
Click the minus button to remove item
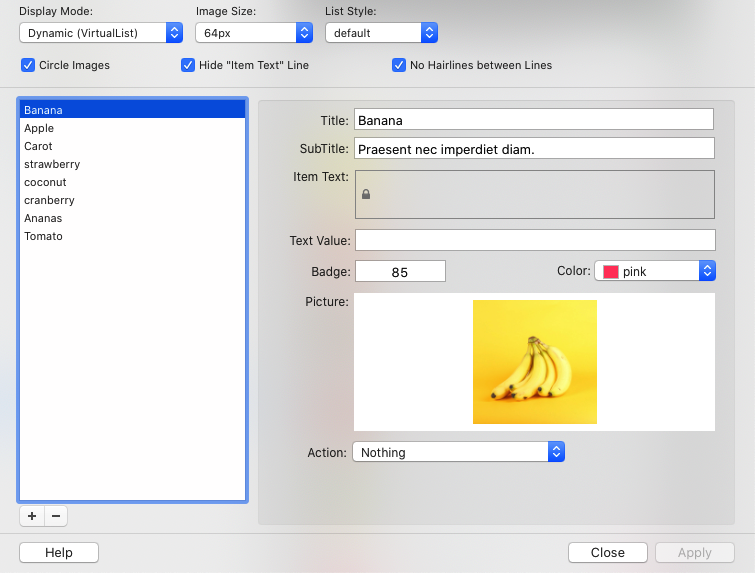pyautogui.click(x=56, y=516)
